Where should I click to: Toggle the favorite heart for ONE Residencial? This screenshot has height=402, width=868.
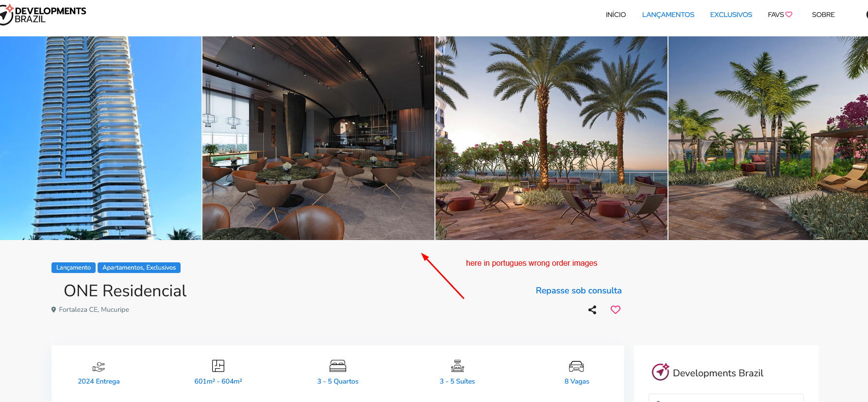tap(616, 309)
